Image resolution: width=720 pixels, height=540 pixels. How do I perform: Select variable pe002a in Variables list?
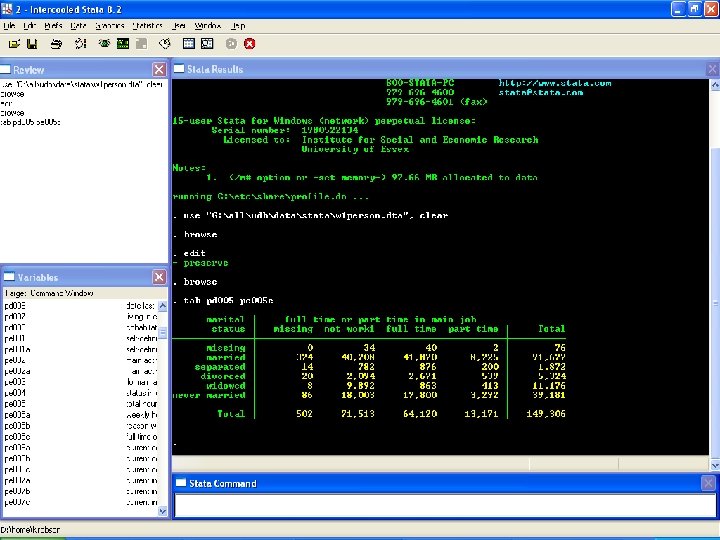17,371
